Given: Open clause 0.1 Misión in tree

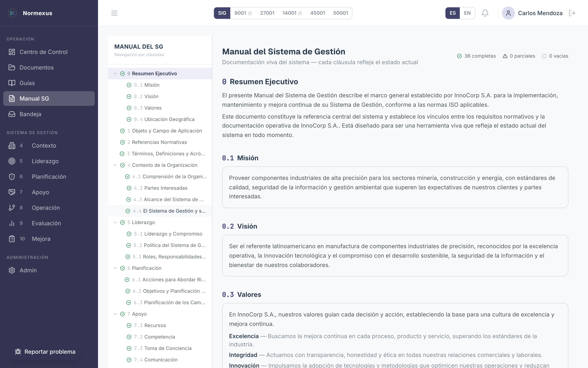Looking at the screenshot, I should click(x=160, y=85).
